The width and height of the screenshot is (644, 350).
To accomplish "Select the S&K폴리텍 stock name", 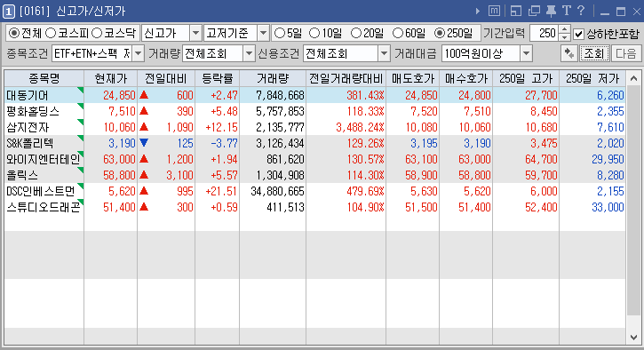I will 29,143.
